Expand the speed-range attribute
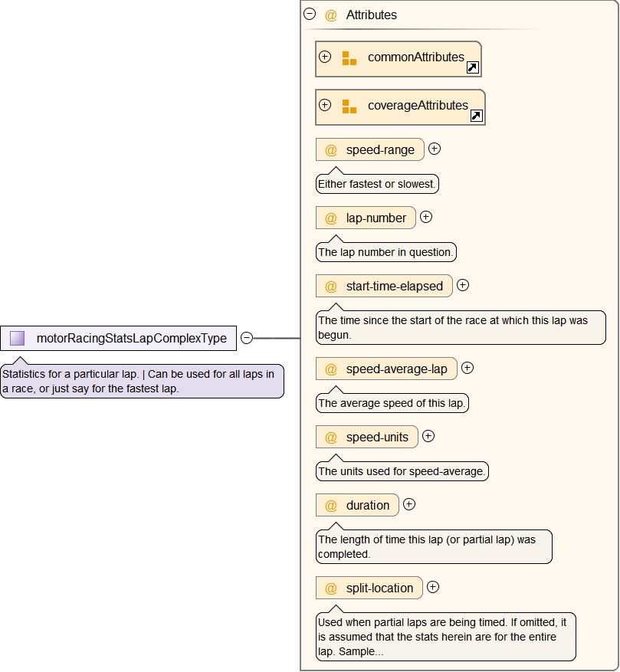 tap(435, 149)
